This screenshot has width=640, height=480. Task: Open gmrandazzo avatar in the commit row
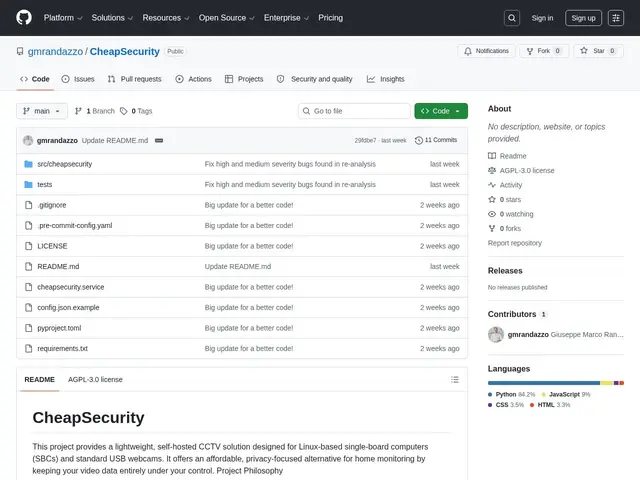pyautogui.click(x=28, y=140)
